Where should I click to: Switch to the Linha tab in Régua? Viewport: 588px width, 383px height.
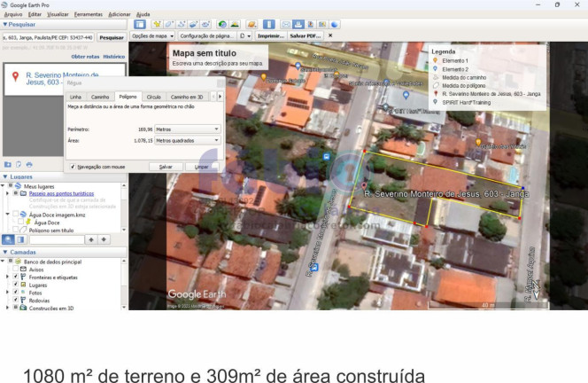(x=75, y=97)
